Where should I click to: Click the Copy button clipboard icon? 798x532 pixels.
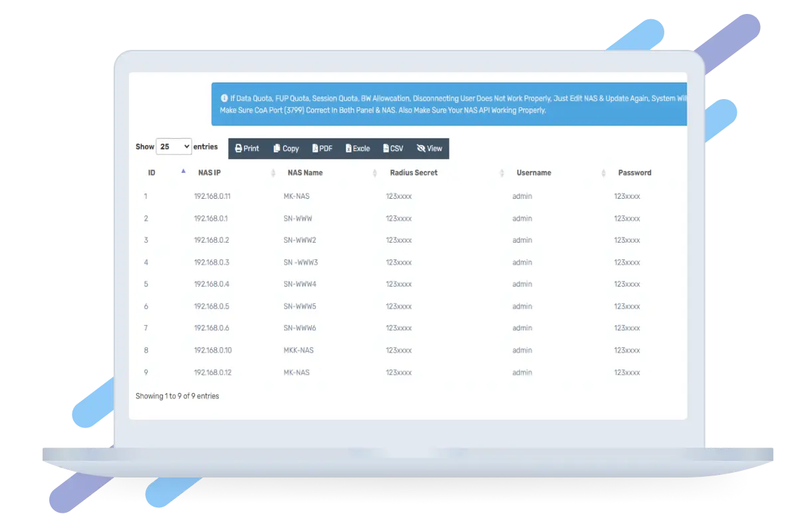277,148
